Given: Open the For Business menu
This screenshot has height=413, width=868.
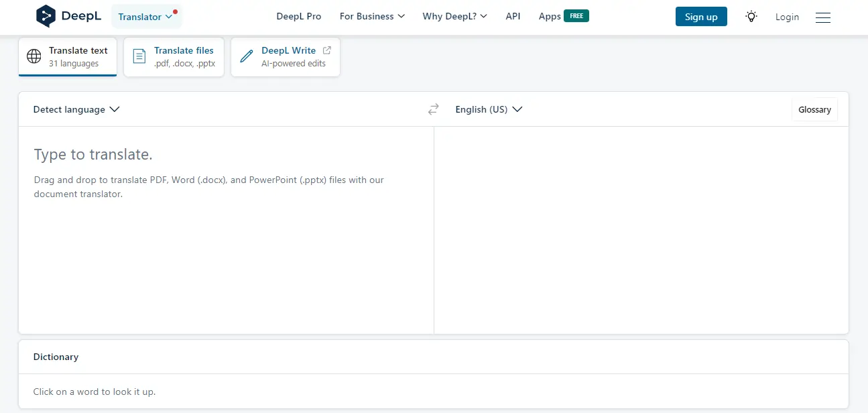Looking at the screenshot, I should point(372,16).
